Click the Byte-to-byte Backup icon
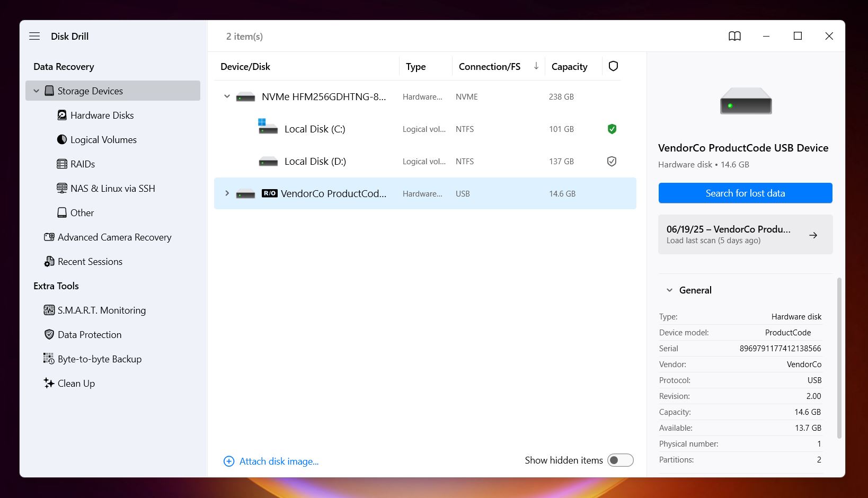Image resolution: width=868 pixels, height=498 pixels. point(49,359)
